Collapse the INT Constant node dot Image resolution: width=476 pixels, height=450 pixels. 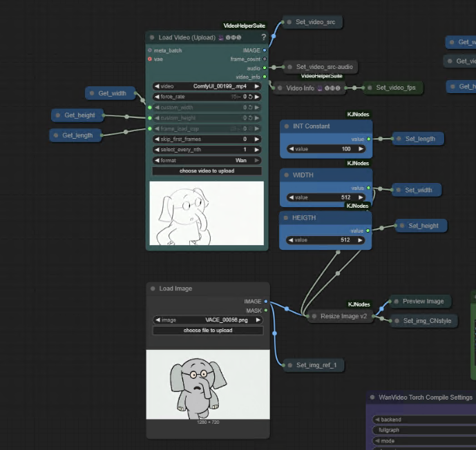click(286, 126)
